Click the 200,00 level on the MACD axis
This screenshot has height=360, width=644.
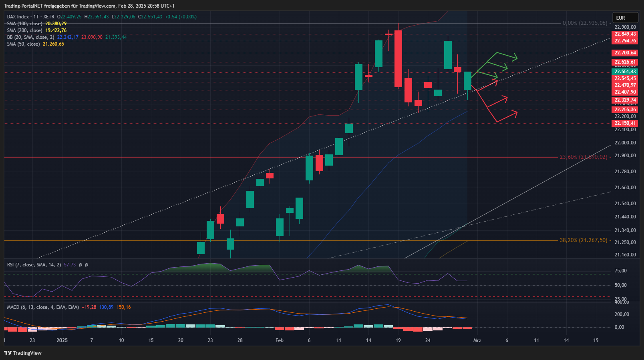pos(622,314)
